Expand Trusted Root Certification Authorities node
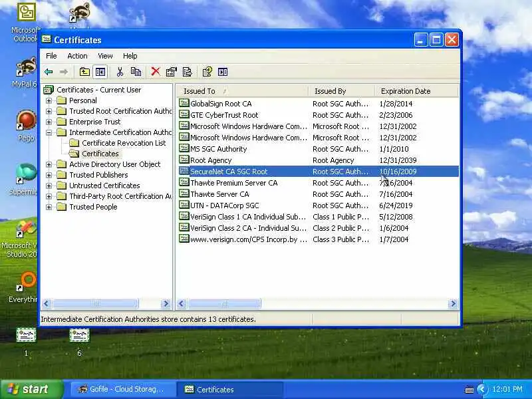Viewport: 532px width, 399px height. (49, 111)
